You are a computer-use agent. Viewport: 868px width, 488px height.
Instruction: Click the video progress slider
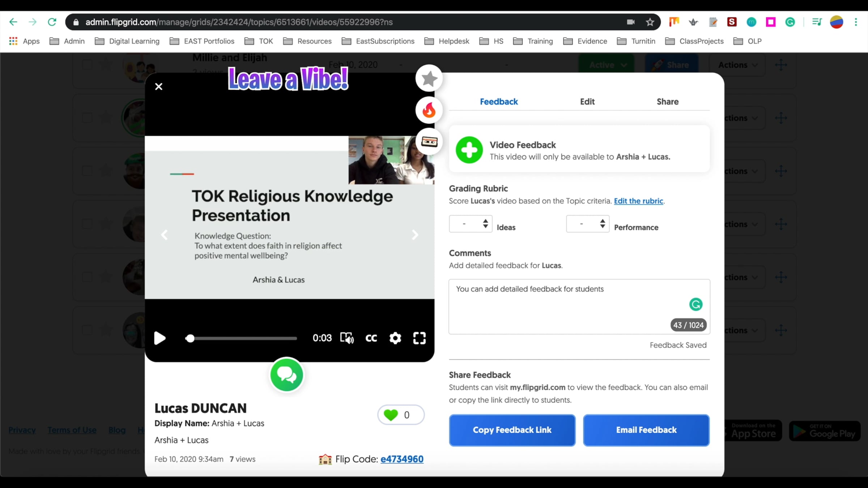(x=241, y=339)
